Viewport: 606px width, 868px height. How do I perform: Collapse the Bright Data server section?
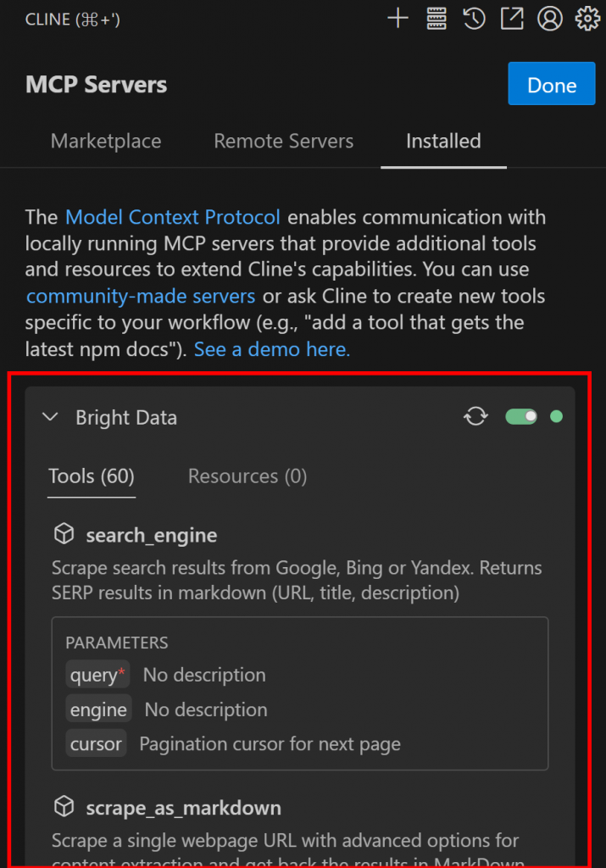50,416
